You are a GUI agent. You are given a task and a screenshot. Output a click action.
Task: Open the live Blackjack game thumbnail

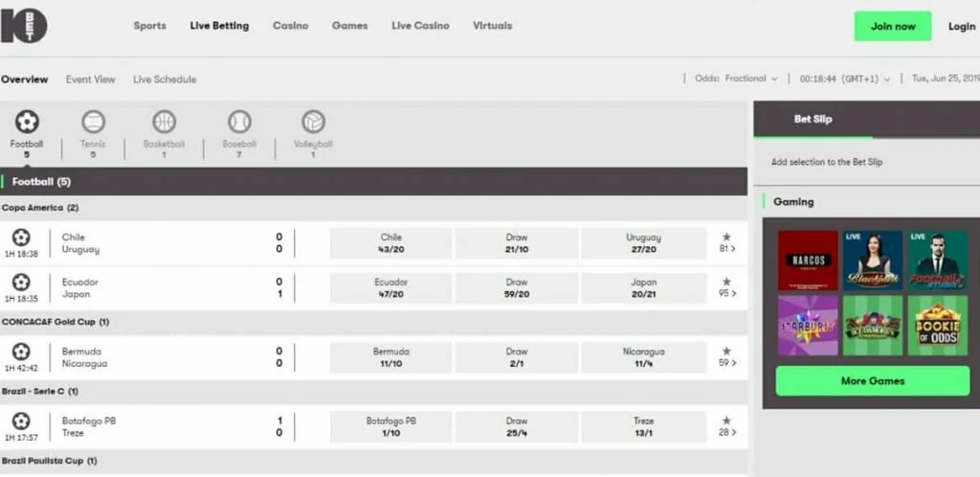click(x=872, y=261)
